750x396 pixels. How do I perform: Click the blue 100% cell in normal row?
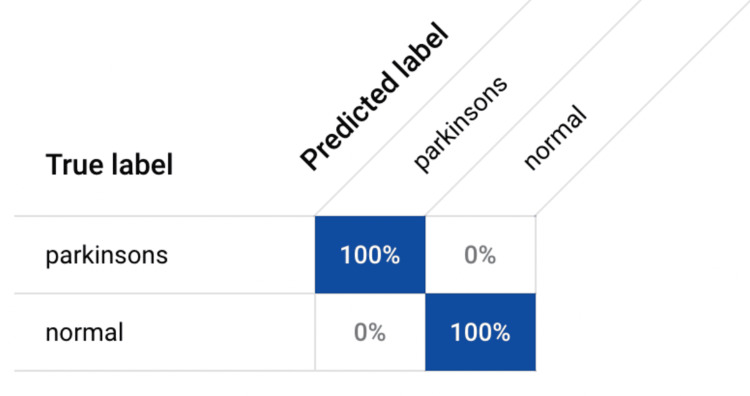pyautogui.click(x=480, y=332)
